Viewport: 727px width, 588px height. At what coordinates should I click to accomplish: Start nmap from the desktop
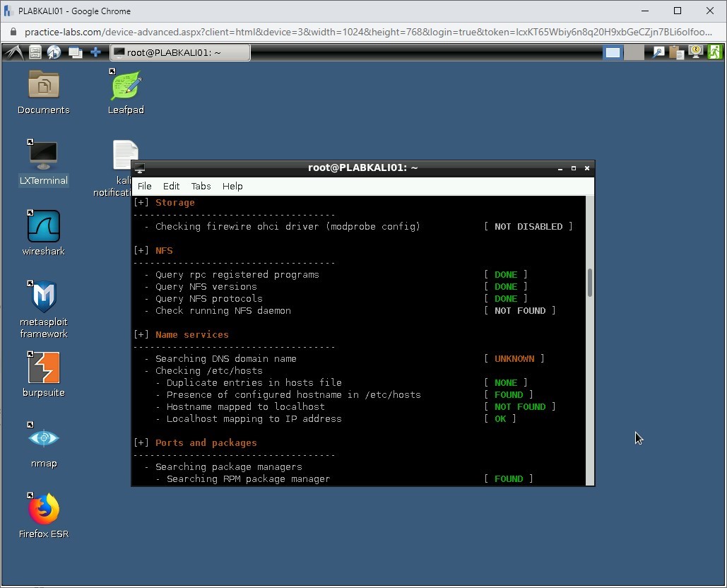pos(44,439)
